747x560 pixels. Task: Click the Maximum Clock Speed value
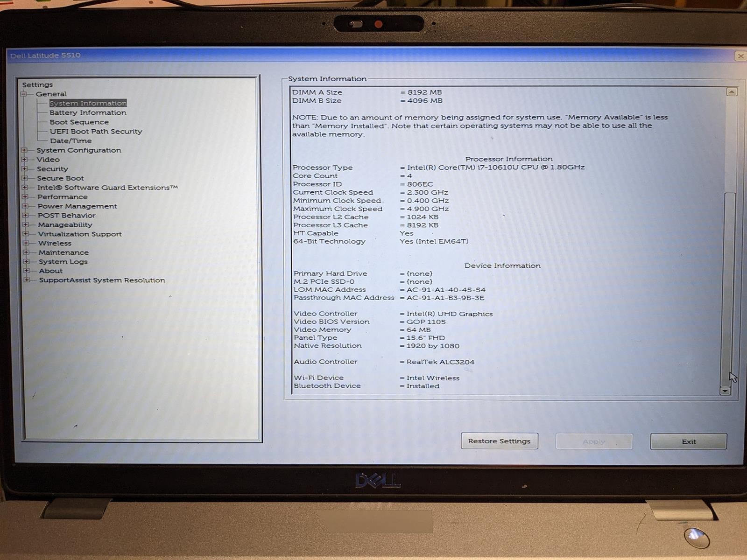coord(428,209)
